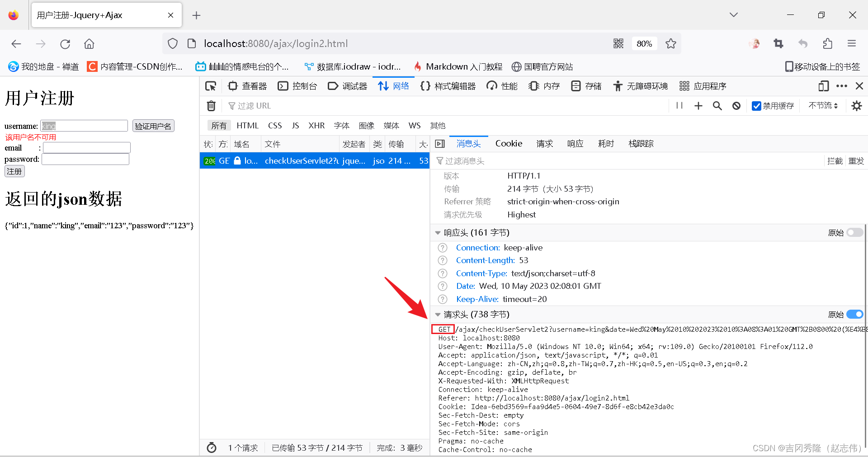Open the Style Editor (样式编辑器) tab

[448, 86]
